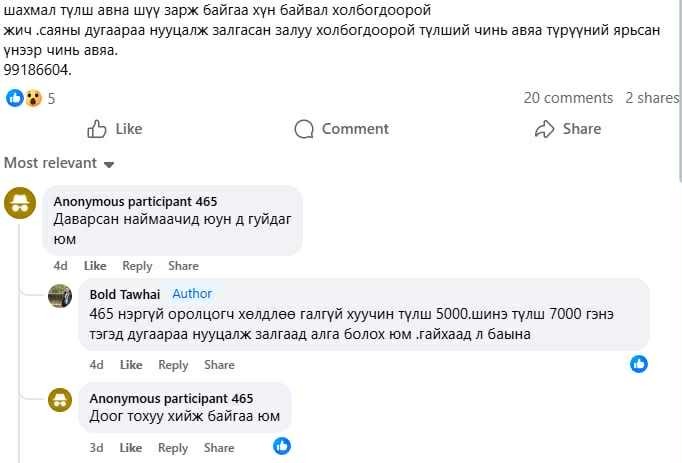
Task: Reply to the first anonymous comment
Action: pos(137,266)
